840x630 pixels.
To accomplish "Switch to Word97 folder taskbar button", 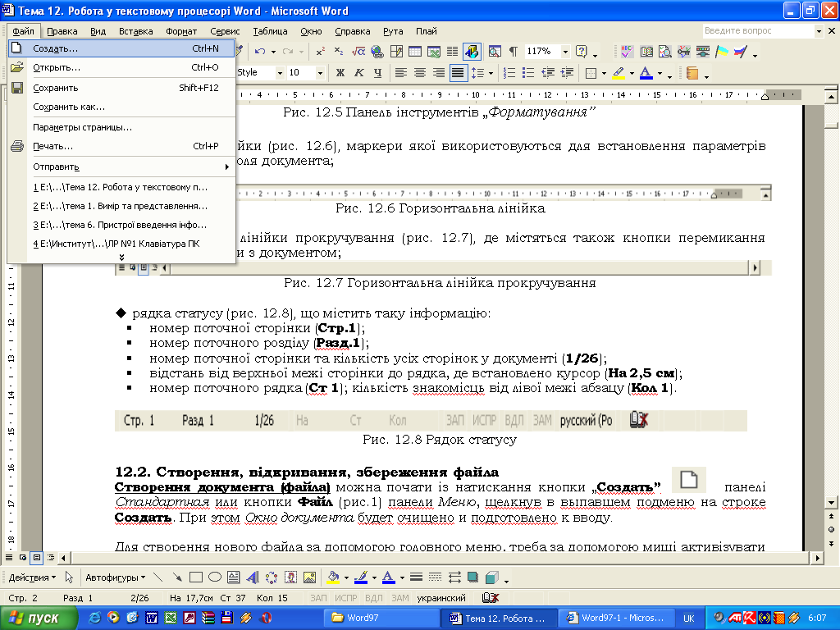I will [x=381, y=619].
